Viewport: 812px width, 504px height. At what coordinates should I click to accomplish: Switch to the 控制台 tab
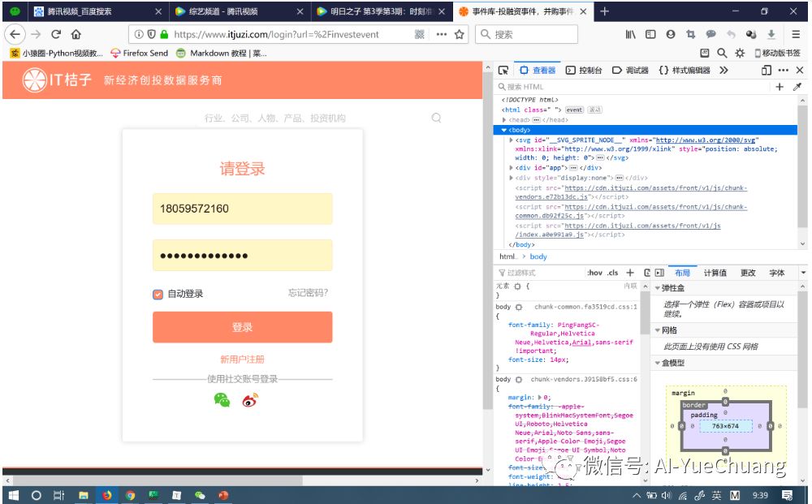[584, 71]
